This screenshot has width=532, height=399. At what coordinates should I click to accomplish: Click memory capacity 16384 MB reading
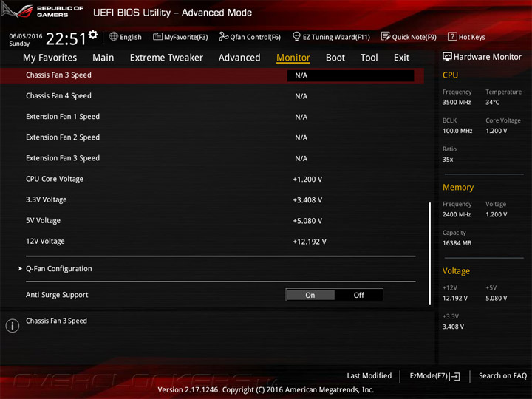[457, 243]
